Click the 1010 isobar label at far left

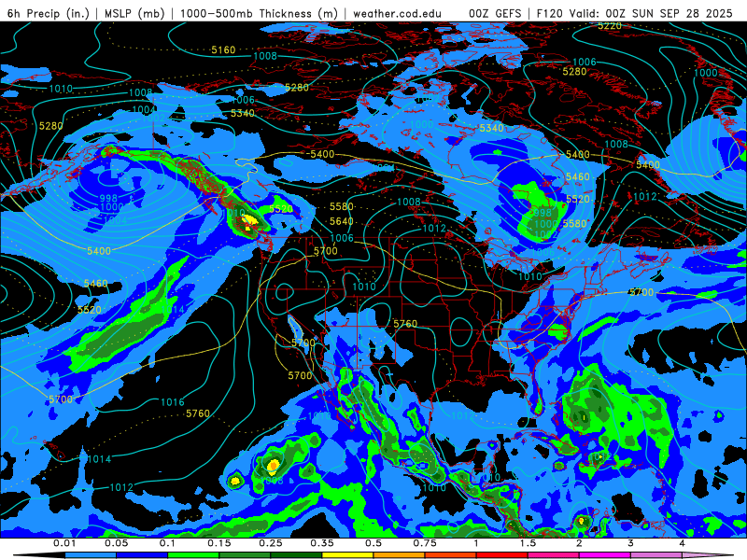coord(61,89)
